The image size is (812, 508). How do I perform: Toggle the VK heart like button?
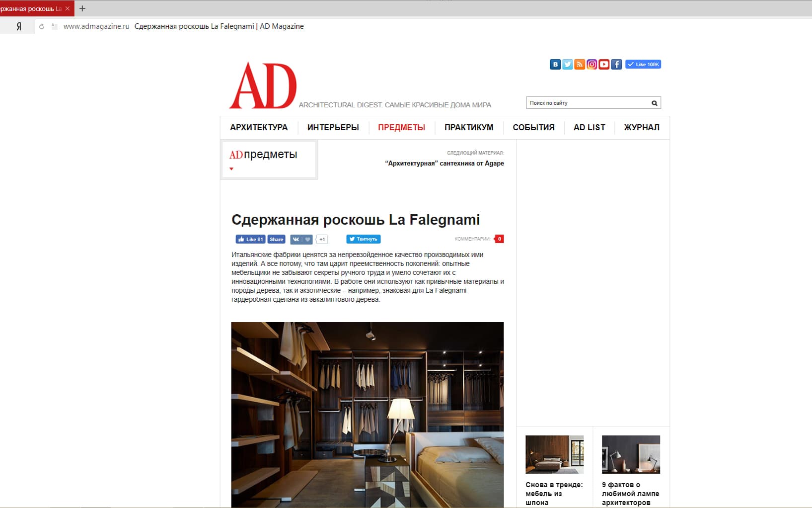[x=307, y=240]
